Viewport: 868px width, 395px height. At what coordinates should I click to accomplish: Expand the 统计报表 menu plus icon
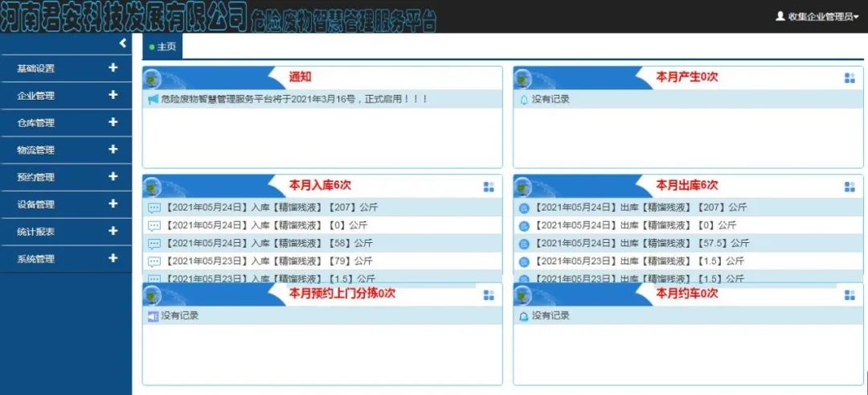pos(113,230)
